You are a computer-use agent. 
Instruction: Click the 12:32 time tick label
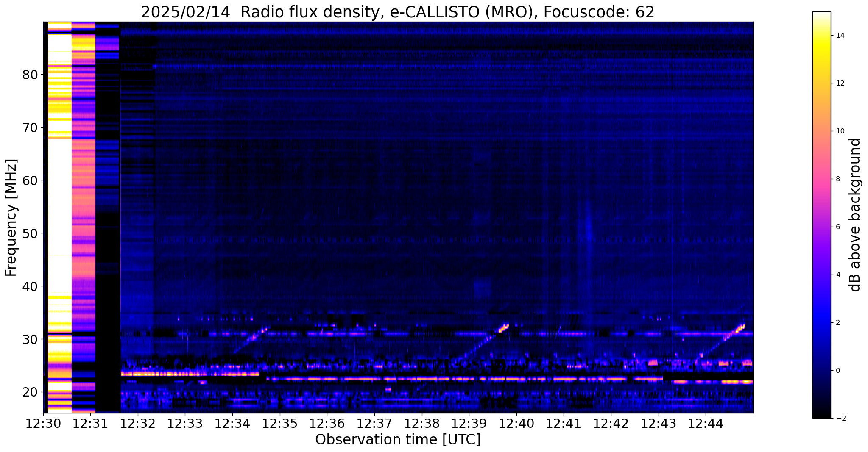(x=138, y=423)
